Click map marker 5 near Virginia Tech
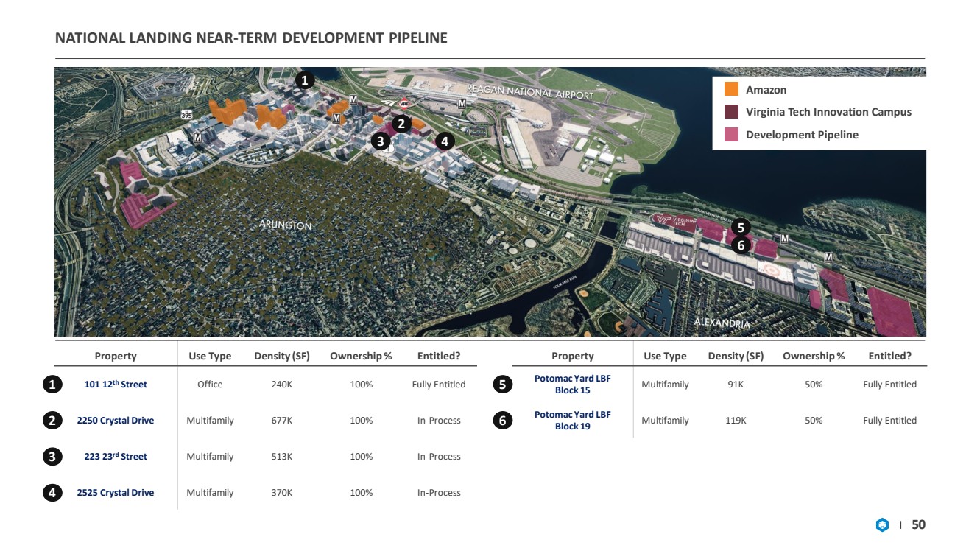Image resolution: width=980 pixels, height=551 pixels. pos(741,227)
